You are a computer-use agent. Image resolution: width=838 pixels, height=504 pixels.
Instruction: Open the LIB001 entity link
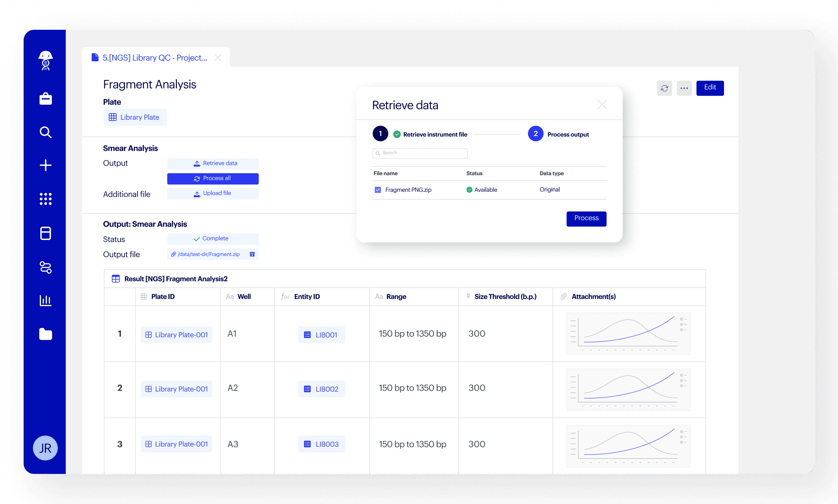pos(321,335)
